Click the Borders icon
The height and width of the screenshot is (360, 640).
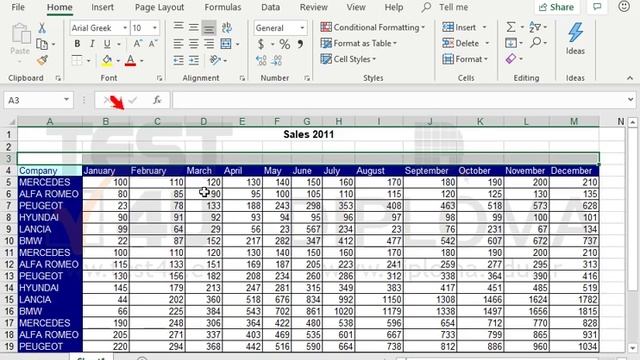coord(77,60)
